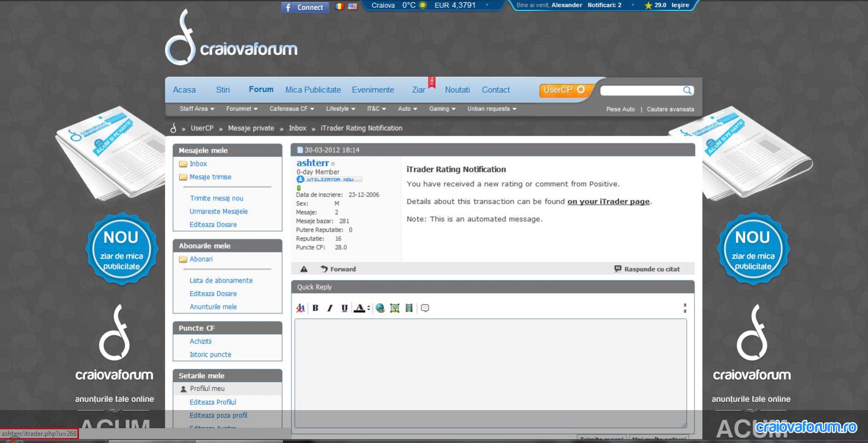Click the magnifier search icon
Screen dimensions: 868x443
[687, 90]
